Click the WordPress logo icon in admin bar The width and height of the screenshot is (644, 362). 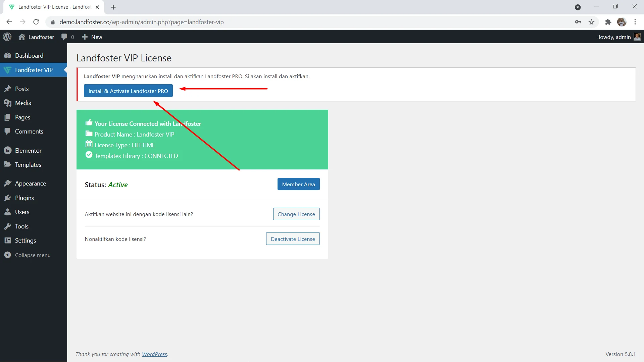point(7,37)
